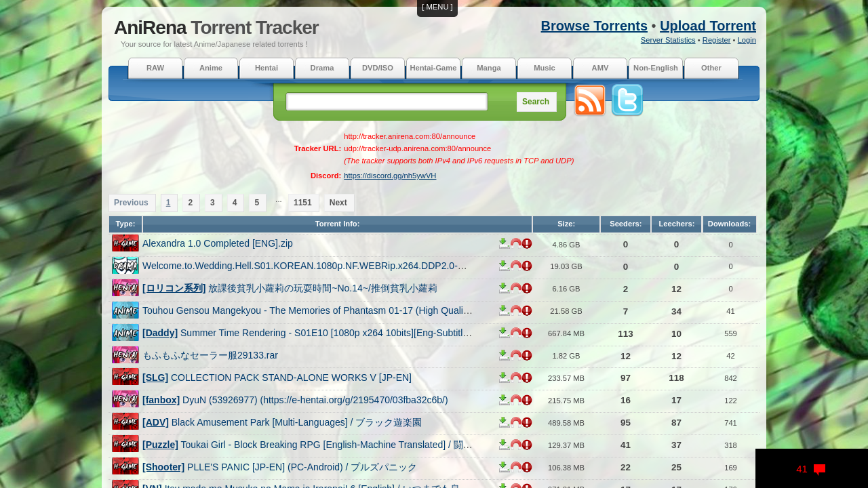
Task: Go to page 5 of torrents
Action: (257, 203)
